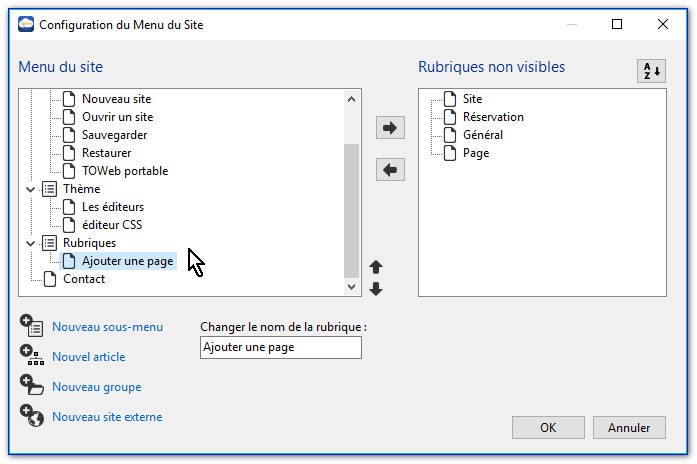This screenshot has width=697, height=464.
Task: Click the Nouveau groupe folder icon
Action: point(31,386)
